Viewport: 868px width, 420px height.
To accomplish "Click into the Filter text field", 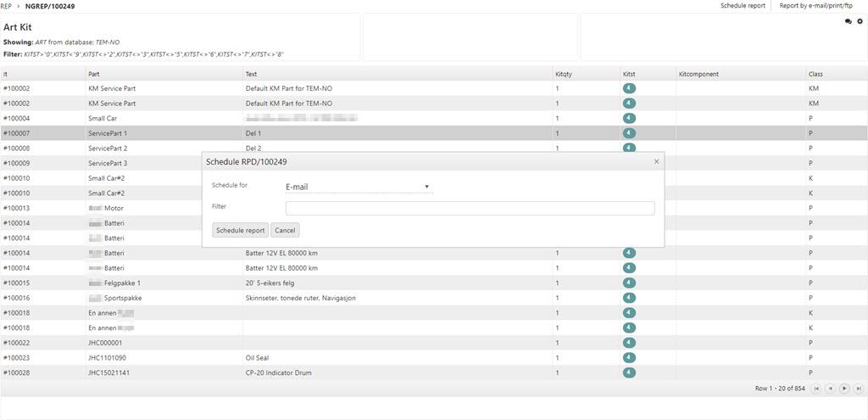I will coord(470,208).
